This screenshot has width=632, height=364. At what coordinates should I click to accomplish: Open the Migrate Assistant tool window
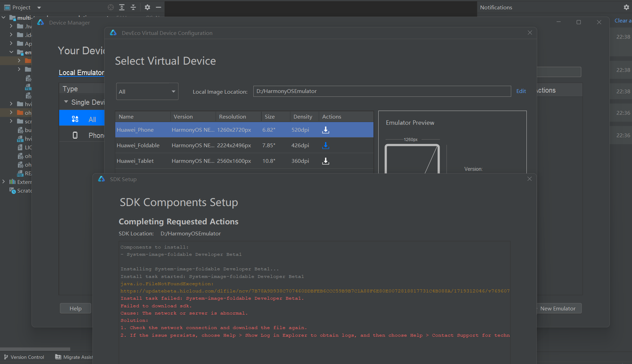[x=74, y=357]
